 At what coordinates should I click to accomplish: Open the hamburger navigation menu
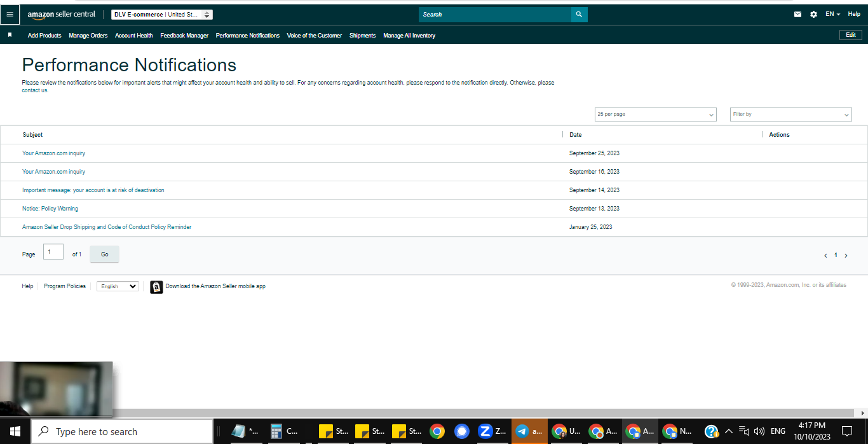pyautogui.click(x=10, y=14)
